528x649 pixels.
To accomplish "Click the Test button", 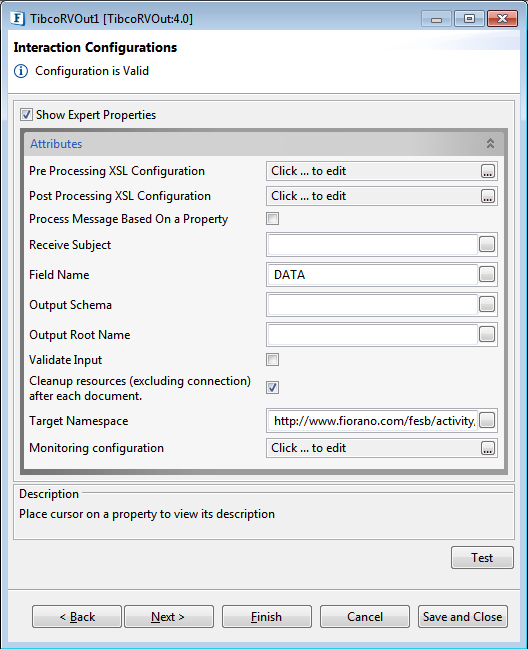I will (x=482, y=558).
